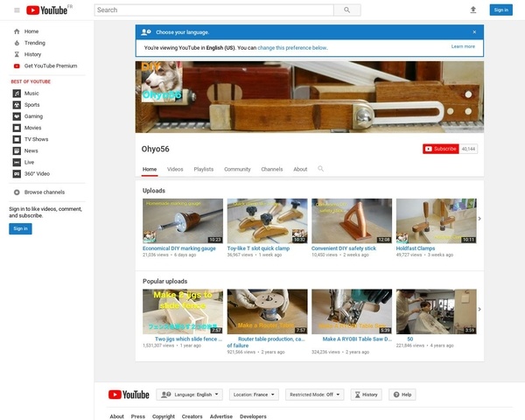Click change this preference below link
This screenshot has width=525, height=420.
coord(292,48)
